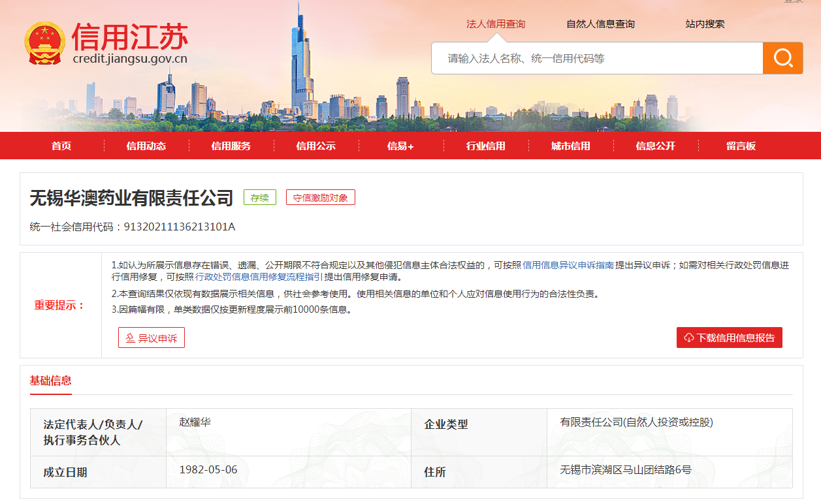Click the 法定代表人/负责人 header cell
The image size is (821, 504).
pyautogui.click(x=98, y=432)
